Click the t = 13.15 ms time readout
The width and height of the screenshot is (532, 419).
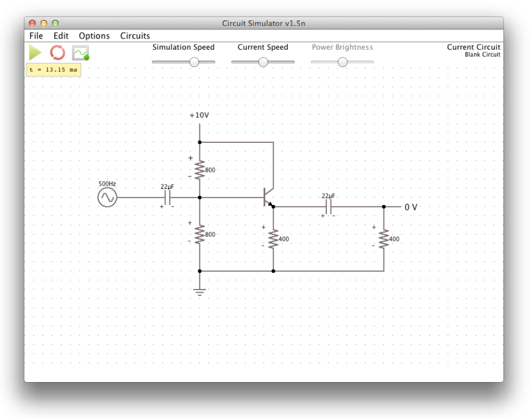click(54, 70)
